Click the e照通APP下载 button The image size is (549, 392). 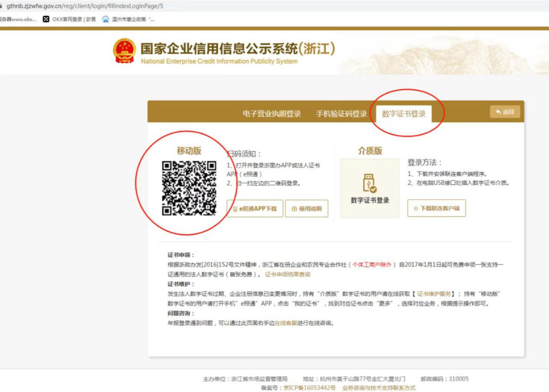click(255, 209)
